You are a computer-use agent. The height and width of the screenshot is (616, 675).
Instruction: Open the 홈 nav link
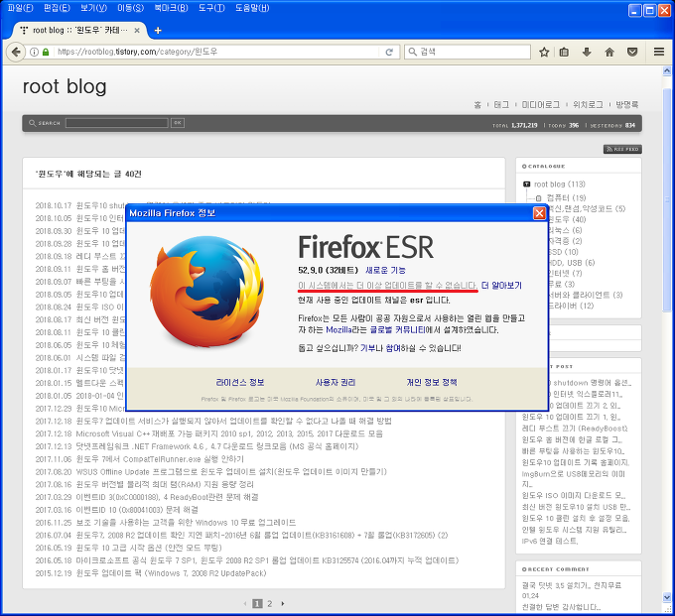pos(477,104)
